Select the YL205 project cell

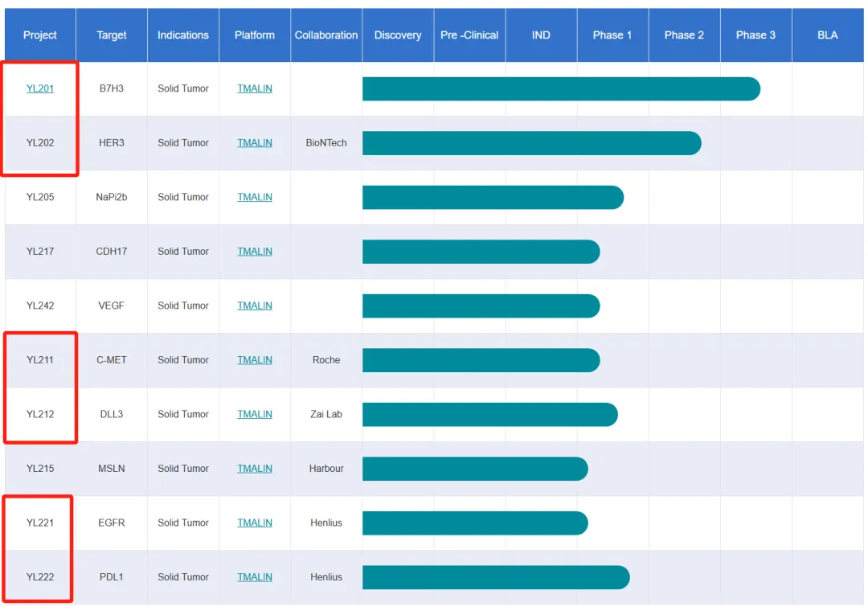click(x=40, y=197)
